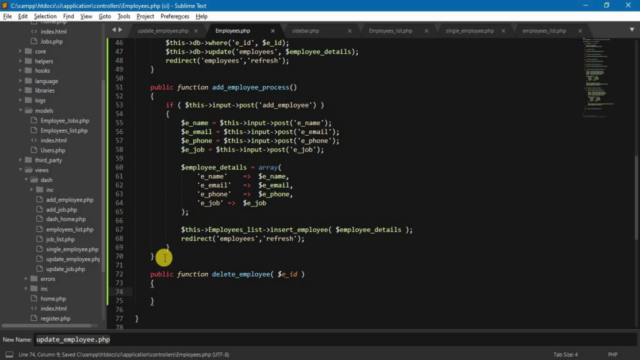Collapse the views folder
Image resolution: width=640 pixels, height=360 pixels.
pos(20,170)
